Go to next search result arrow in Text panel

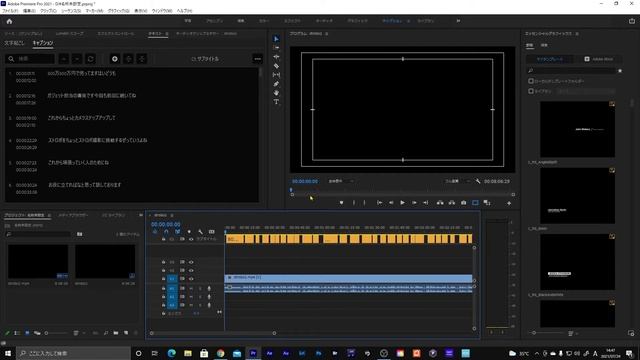77,59
